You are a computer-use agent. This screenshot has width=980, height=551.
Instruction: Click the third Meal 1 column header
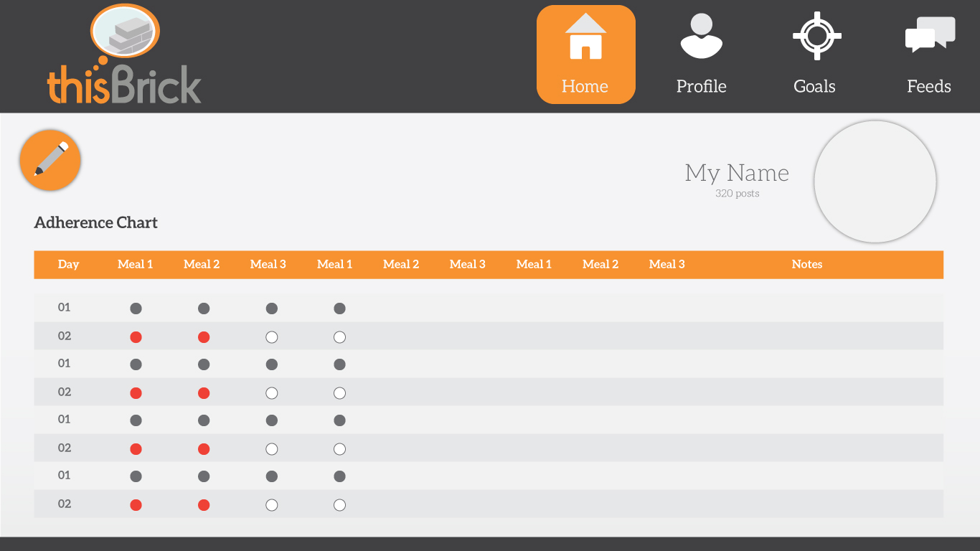click(534, 265)
